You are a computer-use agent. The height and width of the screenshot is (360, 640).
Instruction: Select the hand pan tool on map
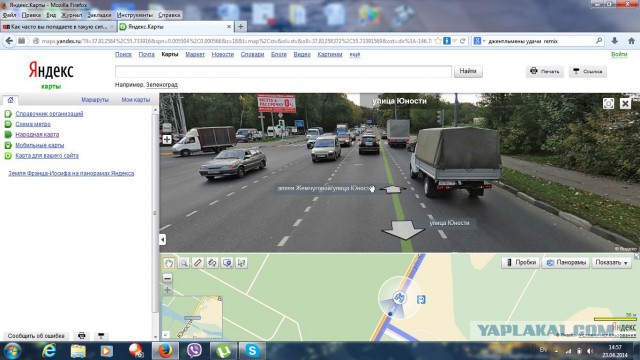tap(169, 263)
